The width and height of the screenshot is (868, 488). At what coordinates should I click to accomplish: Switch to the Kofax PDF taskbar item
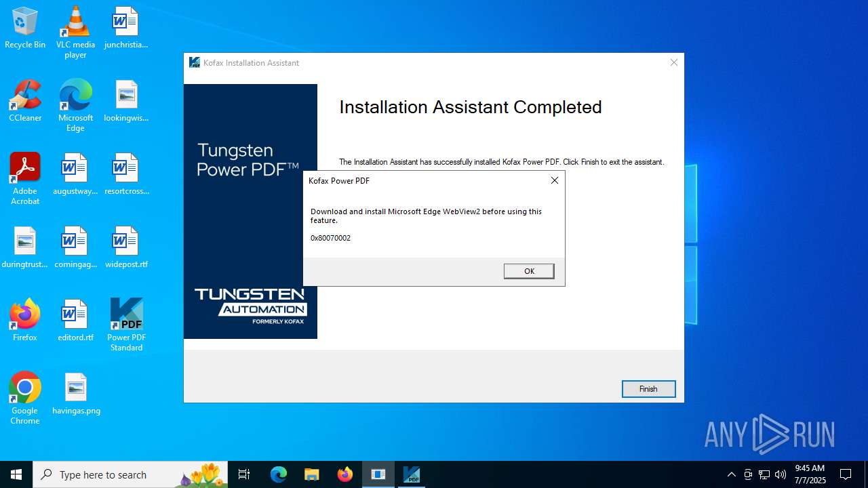412,474
